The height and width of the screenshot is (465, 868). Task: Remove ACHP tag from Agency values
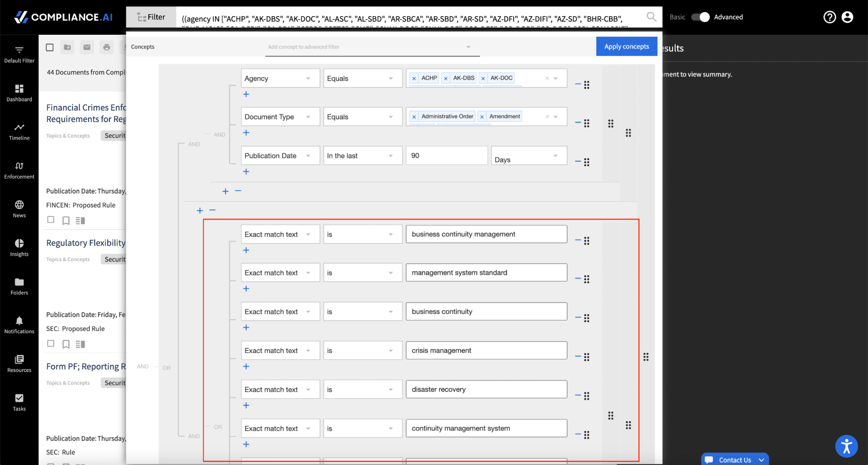[x=414, y=78]
